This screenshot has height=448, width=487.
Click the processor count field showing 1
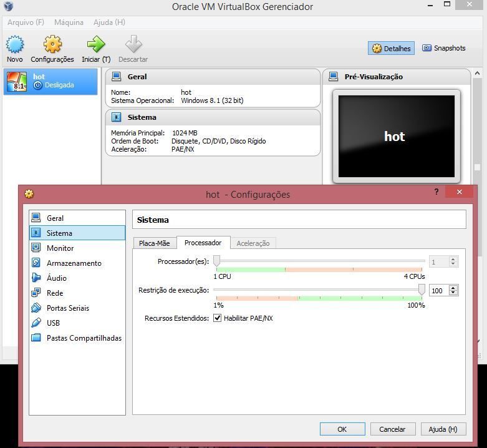point(439,262)
